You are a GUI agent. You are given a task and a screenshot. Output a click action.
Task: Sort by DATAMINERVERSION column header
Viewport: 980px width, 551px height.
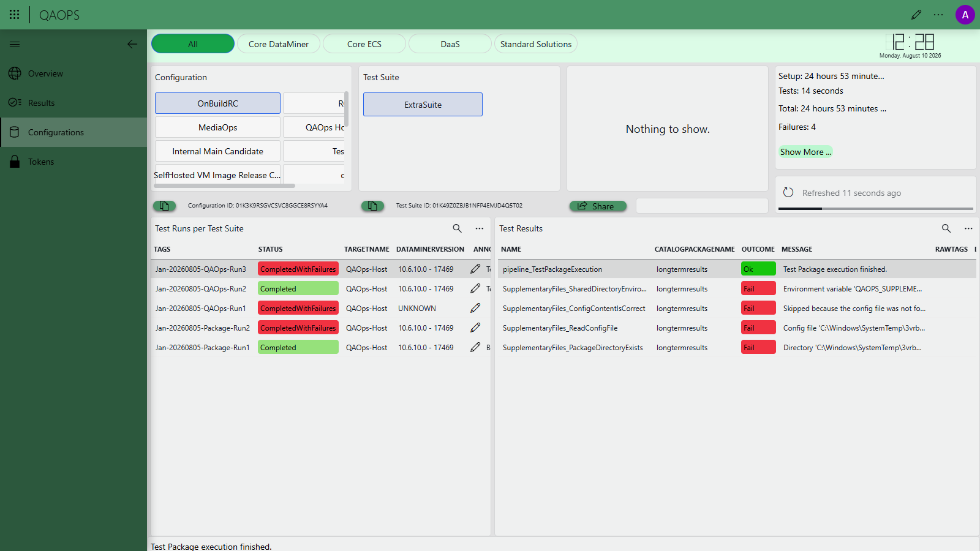pos(430,249)
